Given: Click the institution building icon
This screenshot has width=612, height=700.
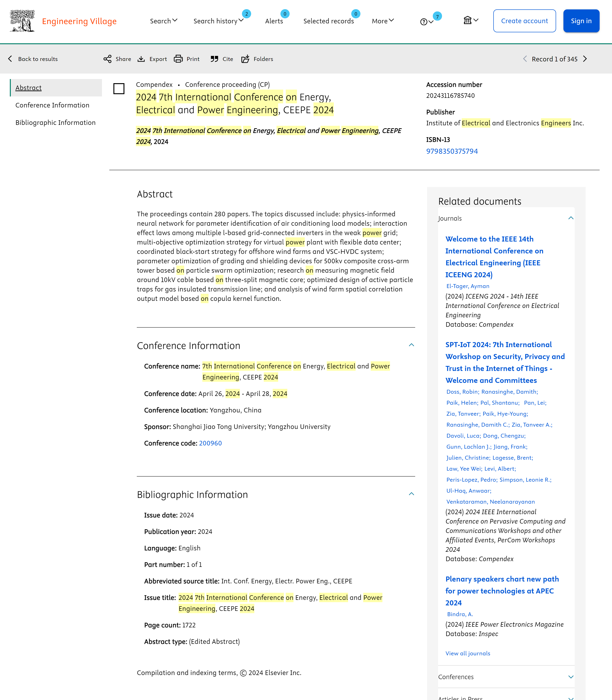Looking at the screenshot, I should click(471, 20).
